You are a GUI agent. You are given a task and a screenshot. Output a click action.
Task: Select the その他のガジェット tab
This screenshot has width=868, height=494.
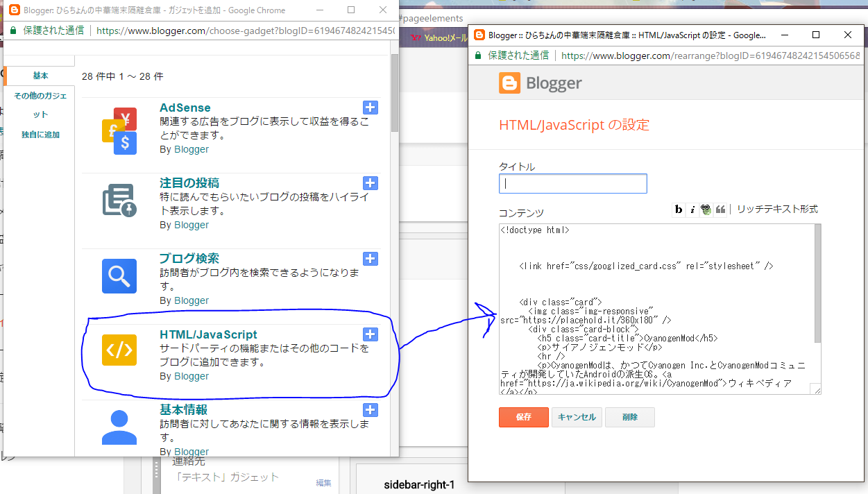[41, 105]
